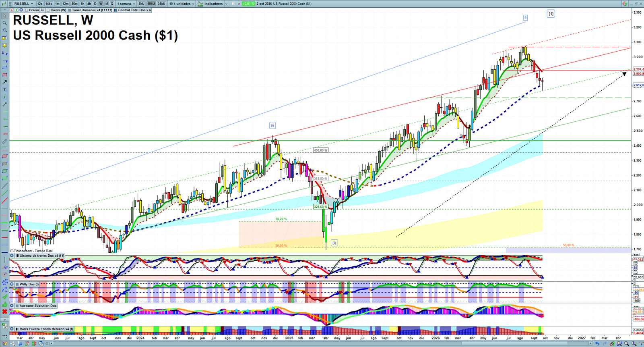
Task: Click the zoom out magnifier at bottom right
Action: click(x=627, y=344)
